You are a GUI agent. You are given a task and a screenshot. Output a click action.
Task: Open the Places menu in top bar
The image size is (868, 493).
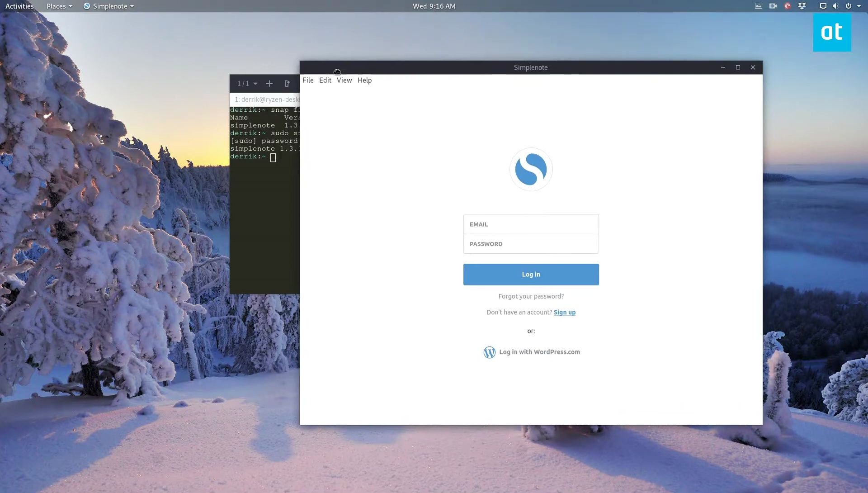59,6
